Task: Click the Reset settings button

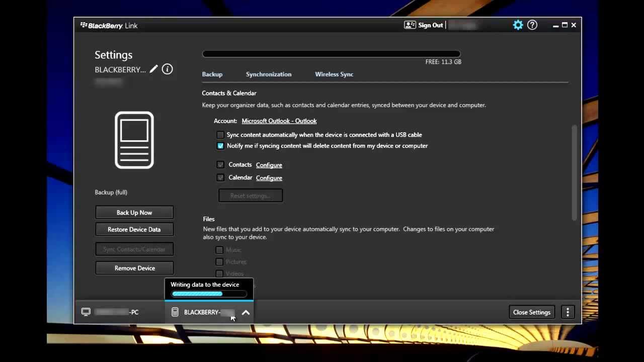Action: coord(251,196)
